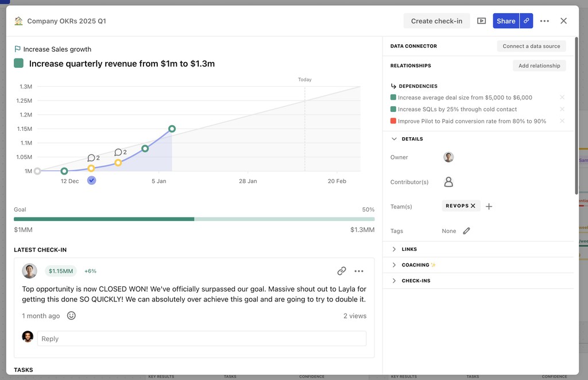
Task: Add emoji reaction to the check-in
Action: [71, 316]
